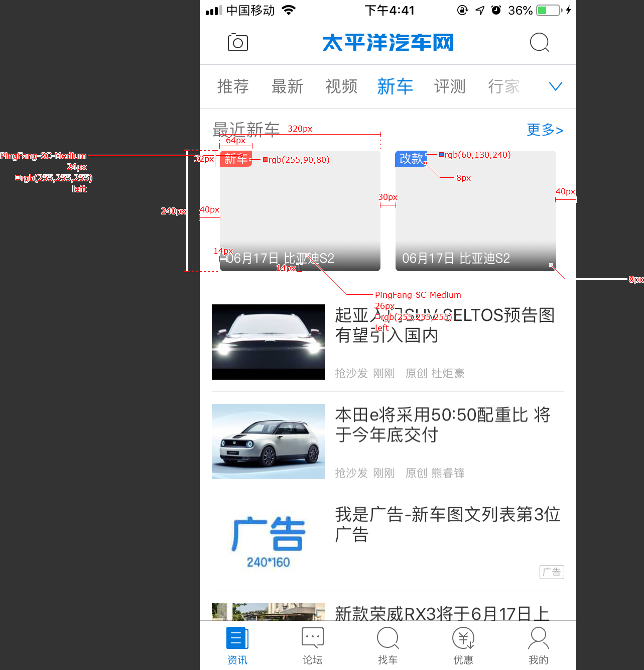Tap the 更多> link

point(545,130)
